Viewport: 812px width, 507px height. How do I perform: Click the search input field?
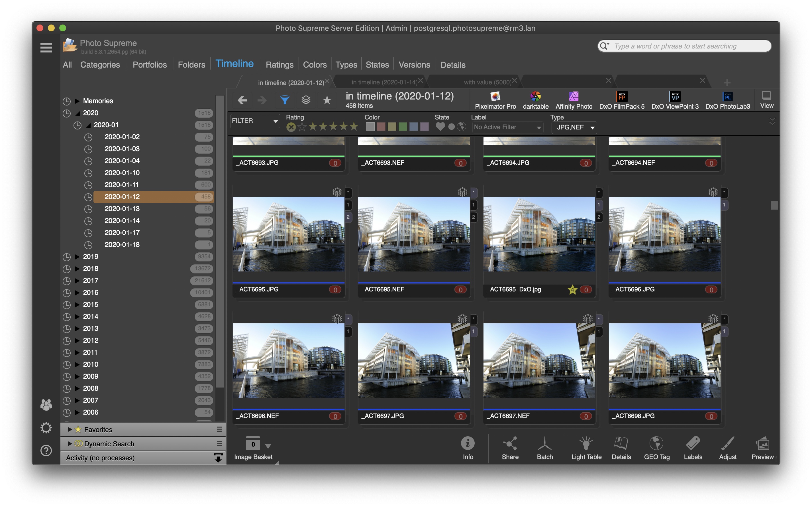(x=684, y=46)
